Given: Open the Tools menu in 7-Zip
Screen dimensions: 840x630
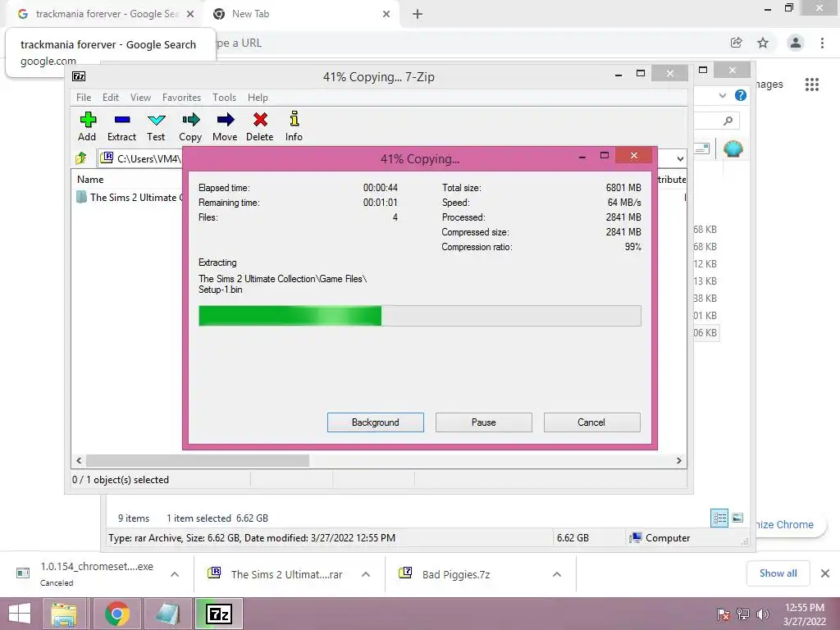Looking at the screenshot, I should click(x=224, y=98).
